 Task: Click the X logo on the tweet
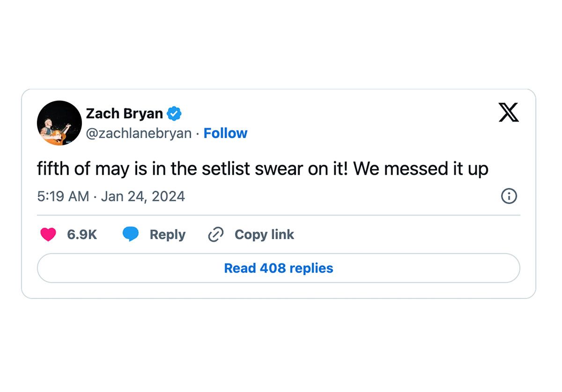coord(508,113)
